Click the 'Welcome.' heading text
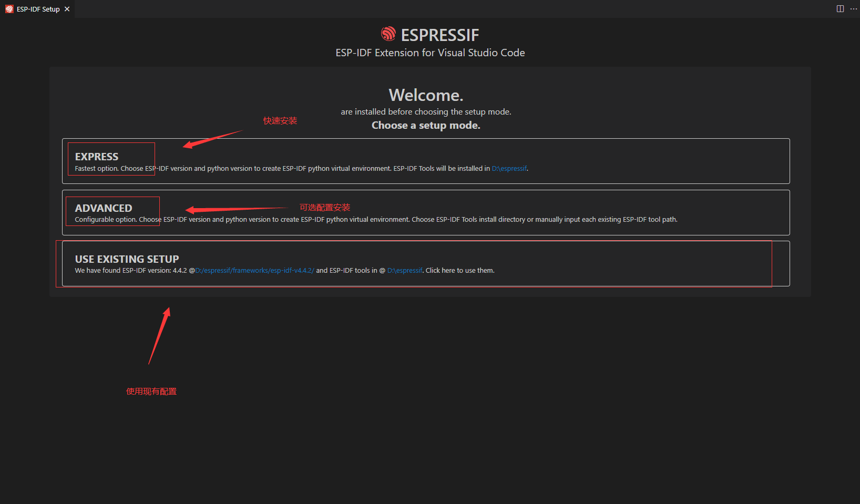The width and height of the screenshot is (860, 504). pos(426,95)
